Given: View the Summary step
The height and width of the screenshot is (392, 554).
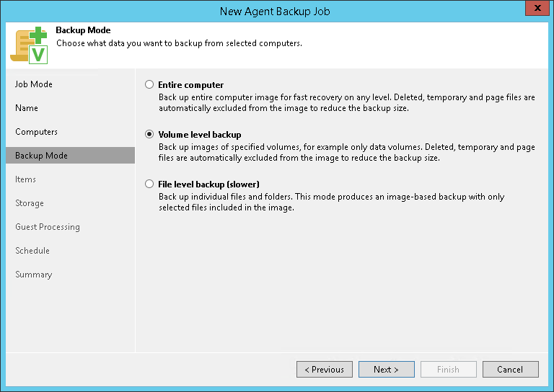Looking at the screenshot, I should 34,275.
